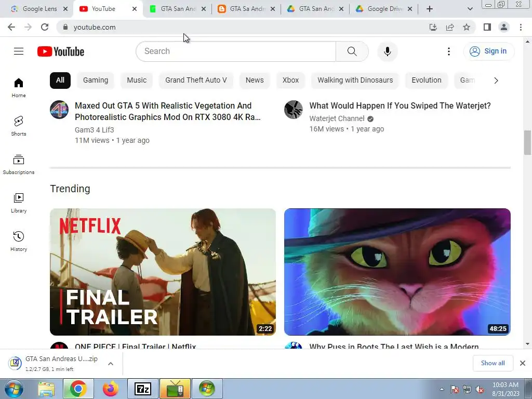Open Maxed Out GTA 5 video title
This screenshot has height=399, width=532.
[168, 111]
